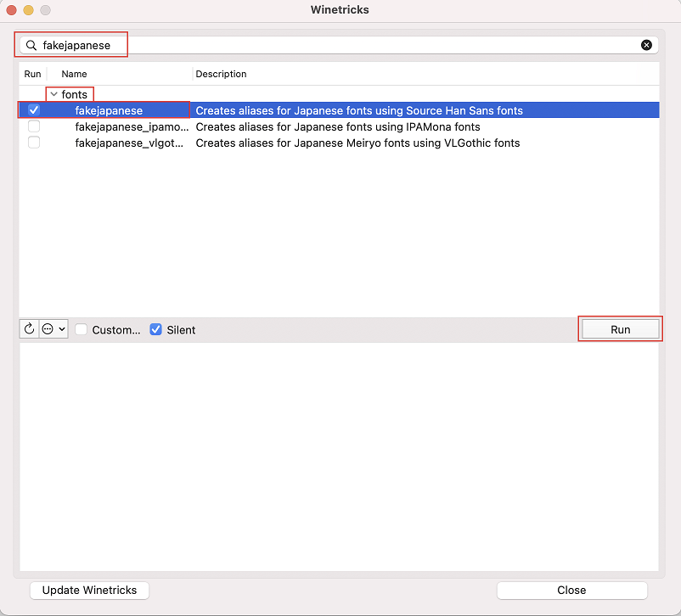Click the magnifier search icon
The image size is (681, 616).
[x=31, y=45]
